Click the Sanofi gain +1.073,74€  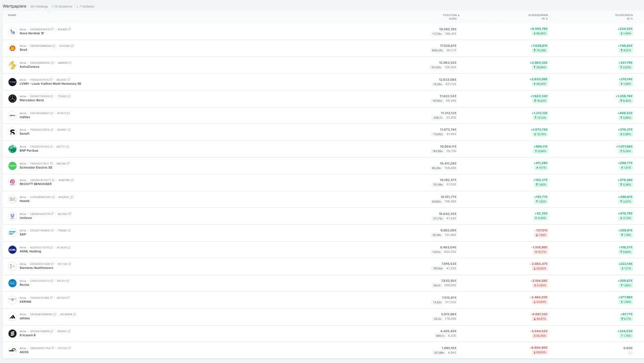539,129
